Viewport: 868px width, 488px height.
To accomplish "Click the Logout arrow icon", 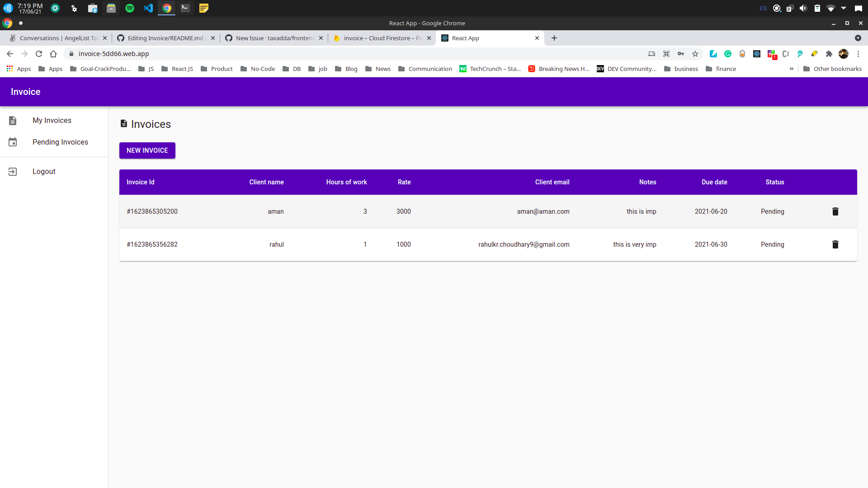I will pyautogui.click(x=13, y=172).
